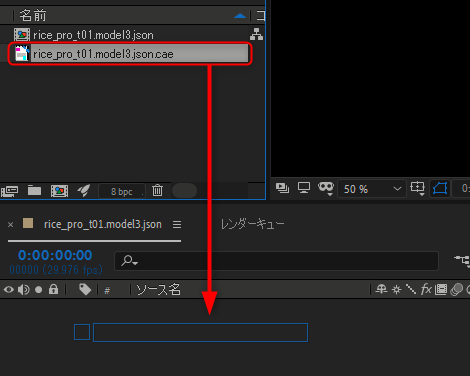Open the timeline search options dropdown
Screen dimensions: 470x376
(130, 261)
